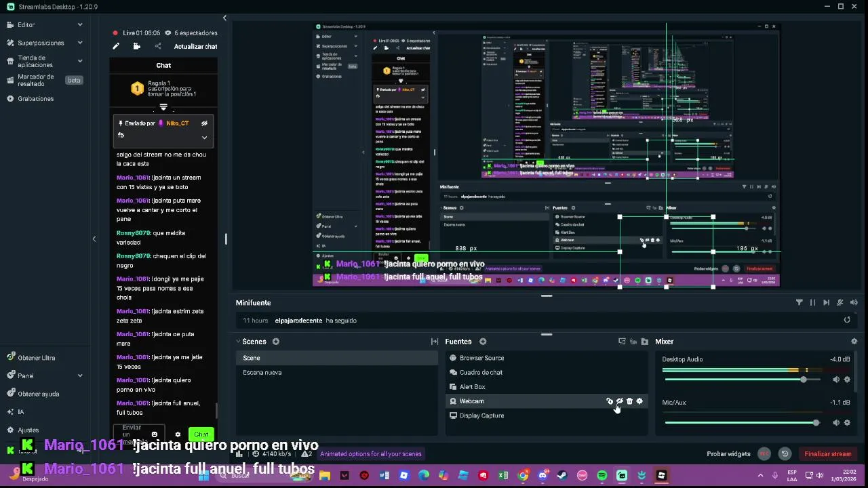Mute Desktop Audio

click(836, 380)
